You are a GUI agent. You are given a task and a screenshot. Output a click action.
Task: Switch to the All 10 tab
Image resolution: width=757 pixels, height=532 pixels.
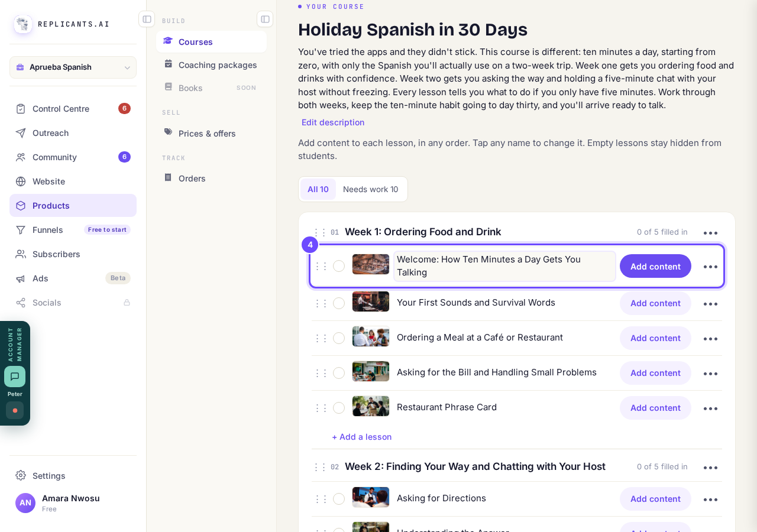(318, 189)
